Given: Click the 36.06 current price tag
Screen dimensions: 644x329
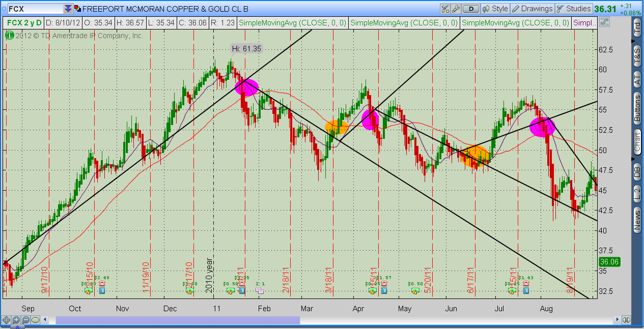Looking at the screenshot, I should click(x=609, y=262).
